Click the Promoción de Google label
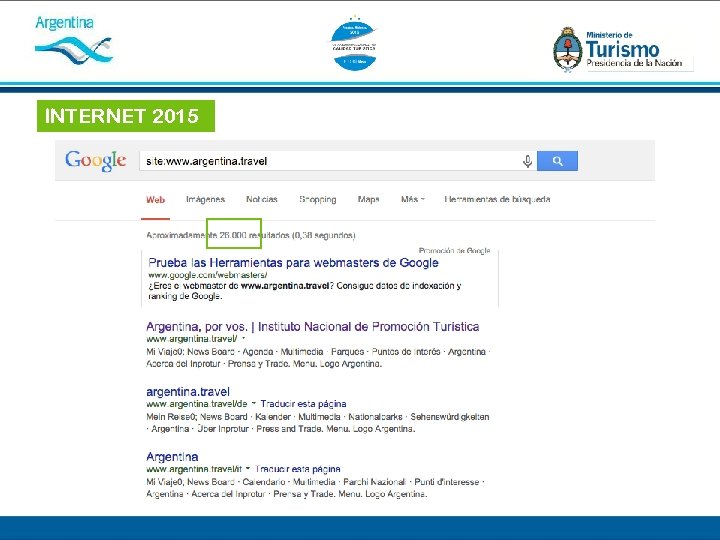The height and width of the screenshot is (540, 720). 455,251
